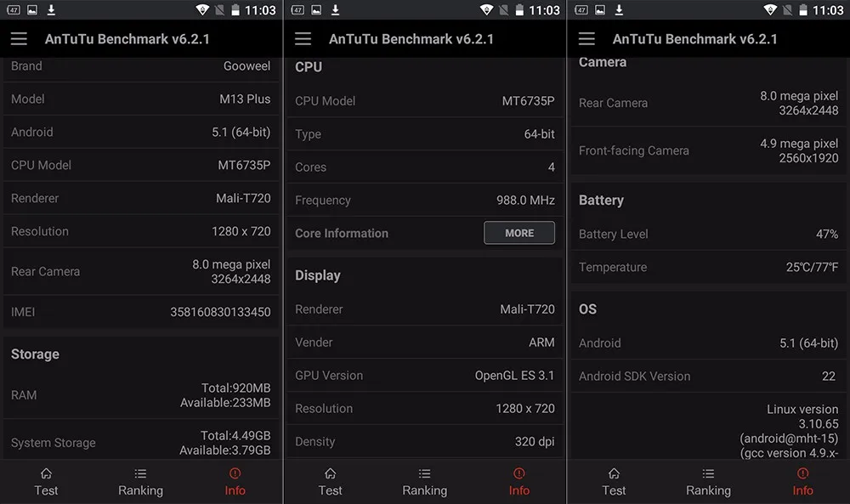Tap no-SIM status icon in left screen
The image size is (850, 504).
click(x=219, y=9)
